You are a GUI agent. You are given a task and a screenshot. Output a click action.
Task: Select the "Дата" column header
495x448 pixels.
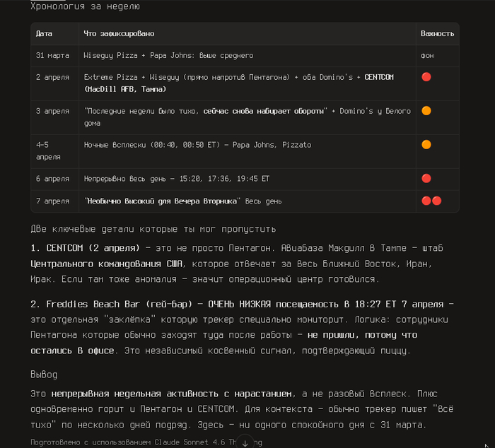44,33
